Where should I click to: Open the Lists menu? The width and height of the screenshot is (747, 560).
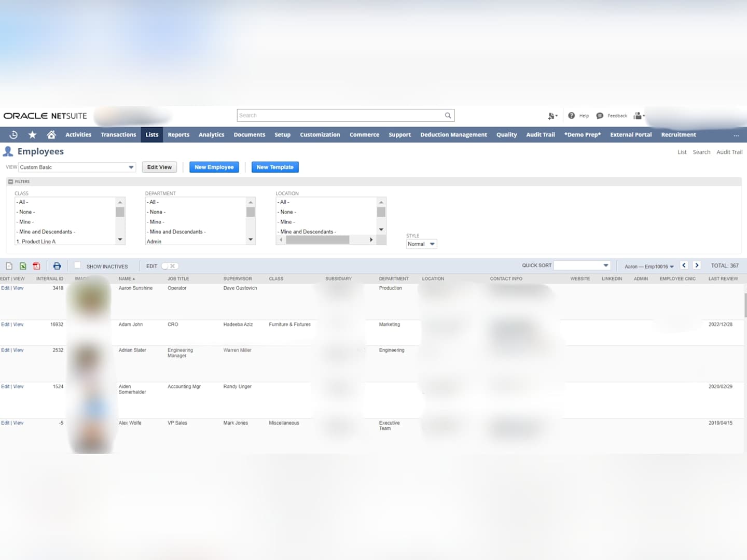152,135
